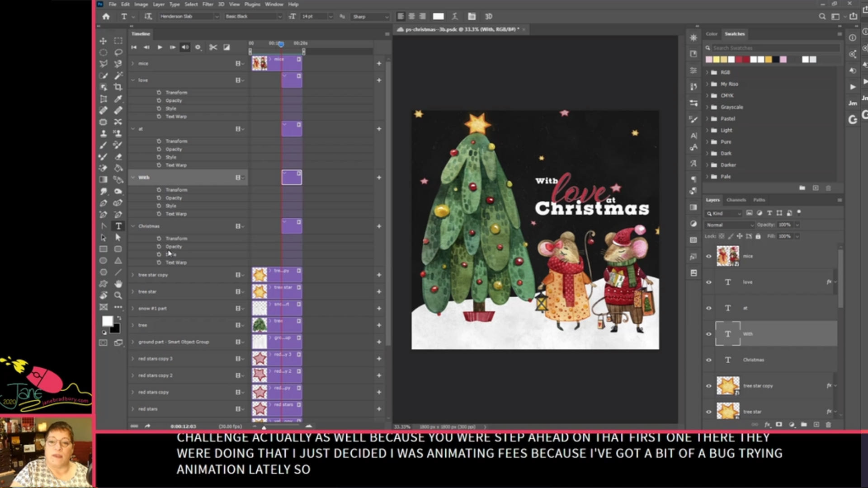Open the search icon at top right
The height and width of the screenshot is (488, 868).
[x=822, y=16]
